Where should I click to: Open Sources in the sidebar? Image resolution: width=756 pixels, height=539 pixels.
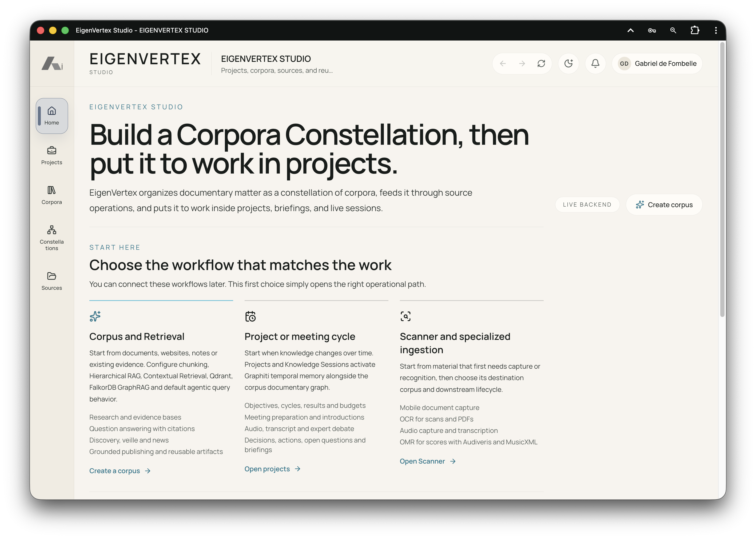[x=52, y=281]
